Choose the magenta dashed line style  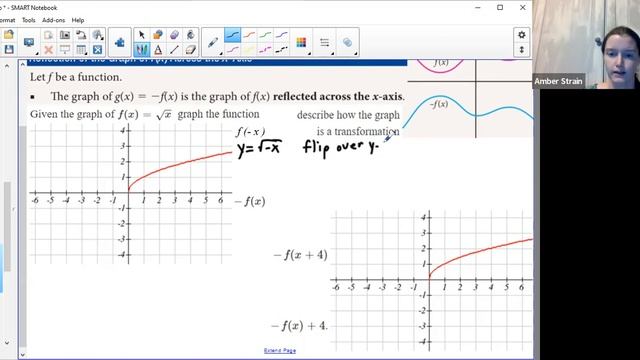[265, 50]
